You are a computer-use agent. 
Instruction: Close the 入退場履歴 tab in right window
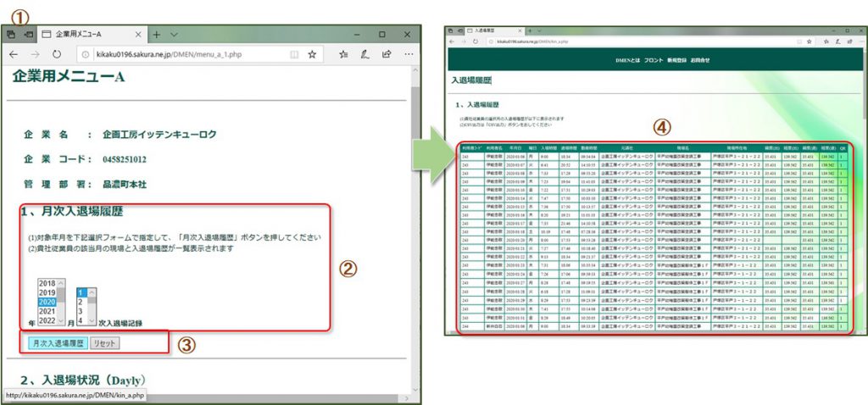(521, 31)
